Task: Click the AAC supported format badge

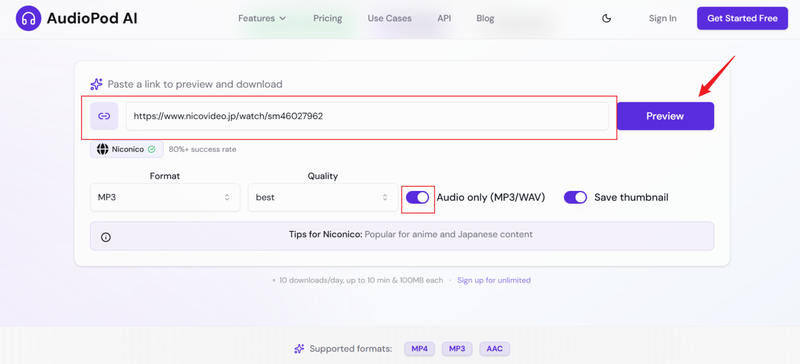Action: coord(494,349)
